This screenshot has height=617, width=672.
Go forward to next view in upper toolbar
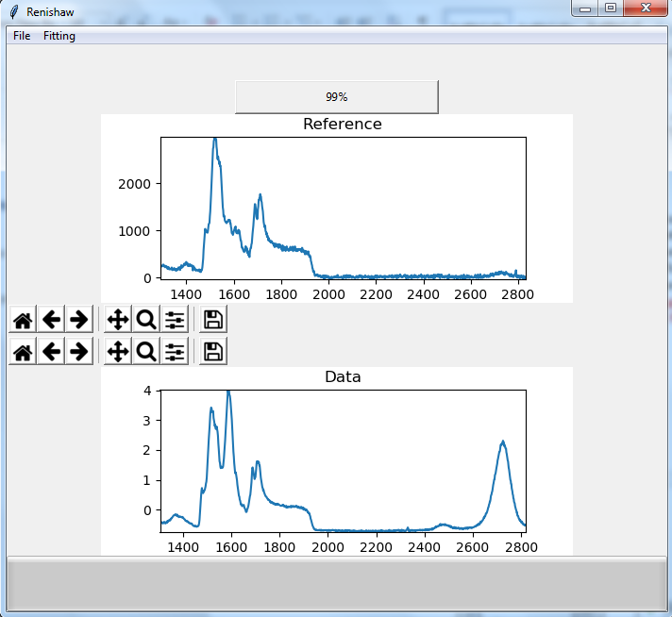pos(79,319)
